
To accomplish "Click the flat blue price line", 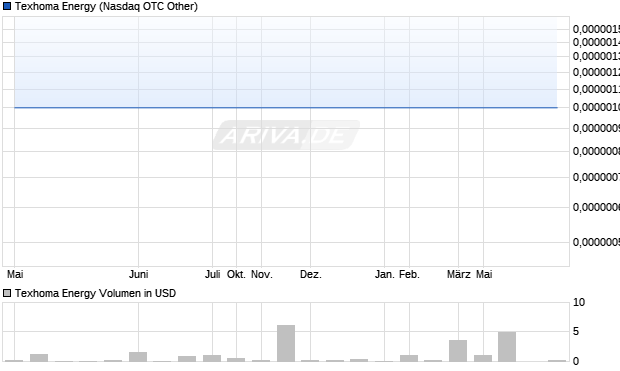I will point(286,107).
